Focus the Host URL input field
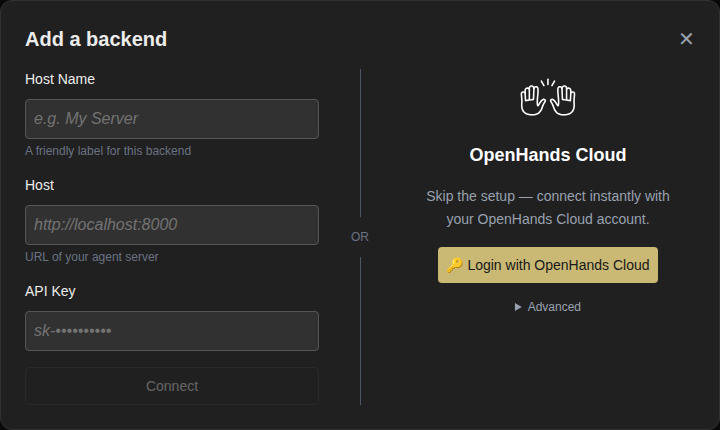 pos(172,225)
